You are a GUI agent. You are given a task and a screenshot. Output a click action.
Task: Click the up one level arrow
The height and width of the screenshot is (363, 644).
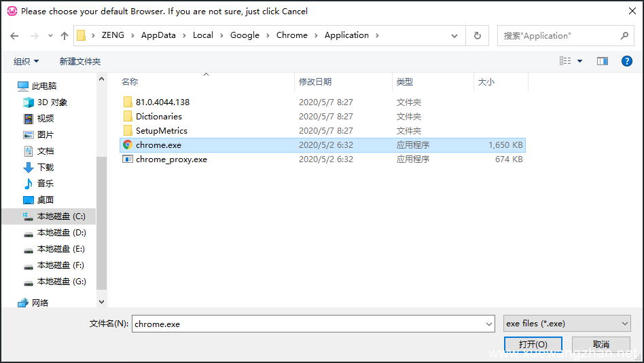[65, 35]
